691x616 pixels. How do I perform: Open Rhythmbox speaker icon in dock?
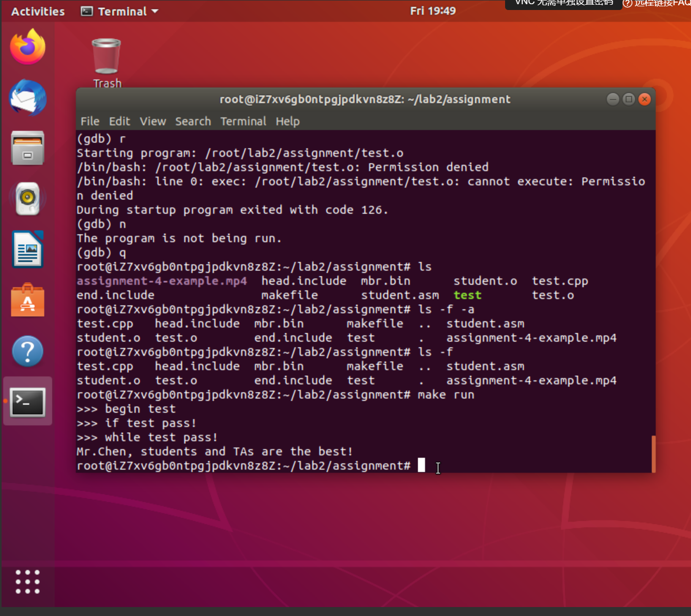click(27, 198)
